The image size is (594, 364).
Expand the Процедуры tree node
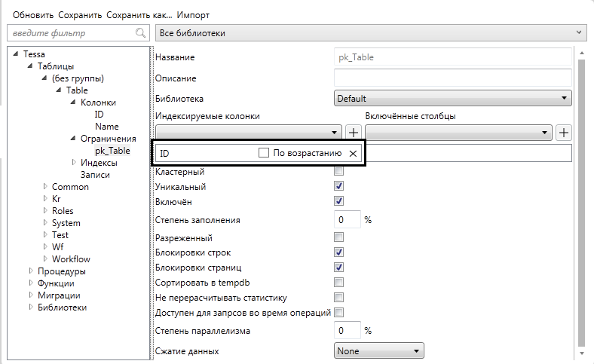pos(31,271)
